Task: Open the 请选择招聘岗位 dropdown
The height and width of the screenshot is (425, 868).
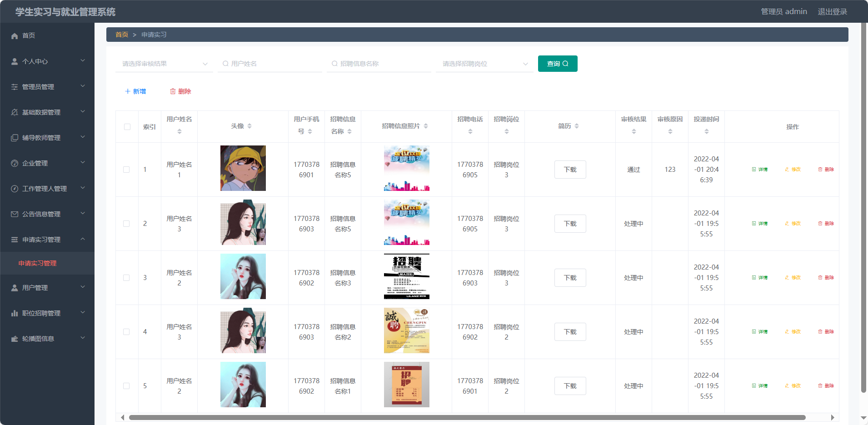Action: (x=484, y=64)
